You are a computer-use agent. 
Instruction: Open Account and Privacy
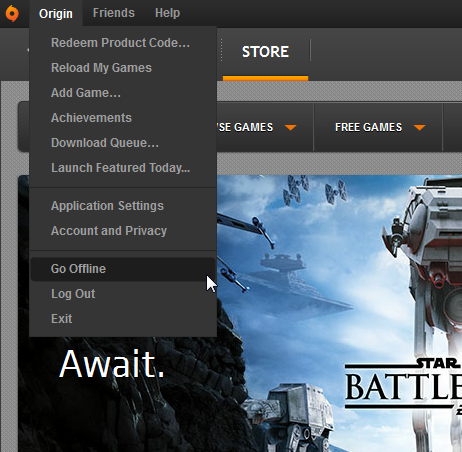point(123,231)
